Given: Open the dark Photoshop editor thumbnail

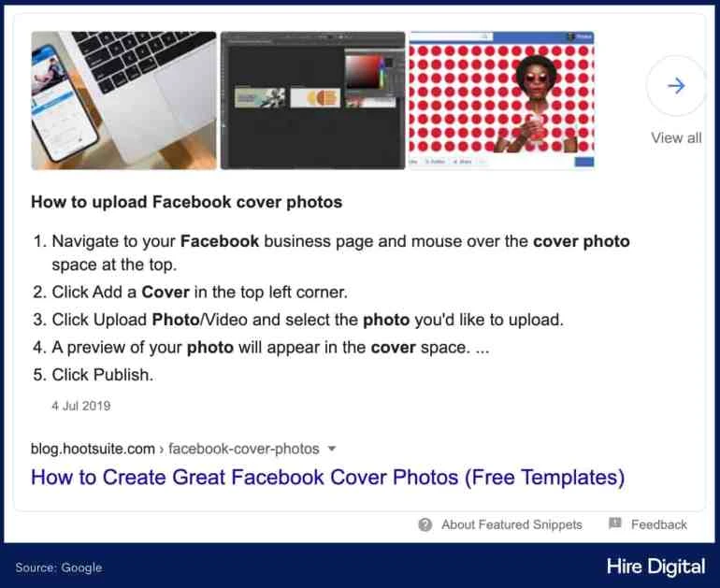Looking at the screenshot, I should [312, 101].
